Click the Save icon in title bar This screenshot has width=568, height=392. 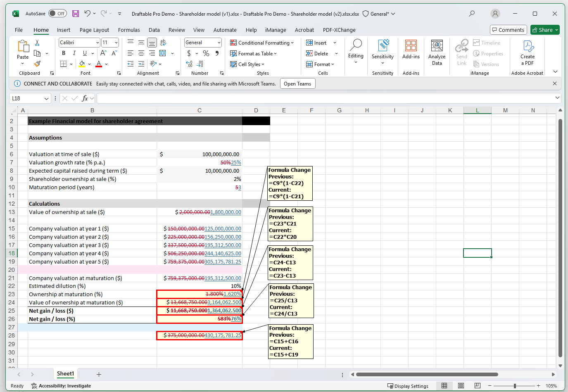pyautogui.click(x=76, y=14)
